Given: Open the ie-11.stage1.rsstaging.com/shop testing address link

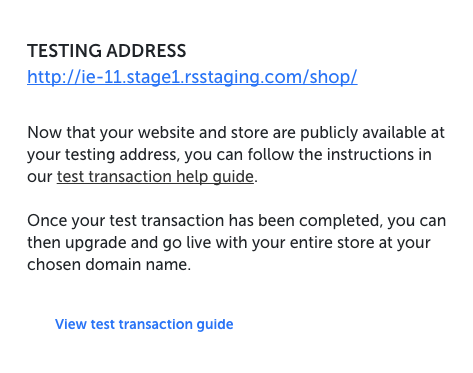Looking at the screenshot, I should [192, 77].
